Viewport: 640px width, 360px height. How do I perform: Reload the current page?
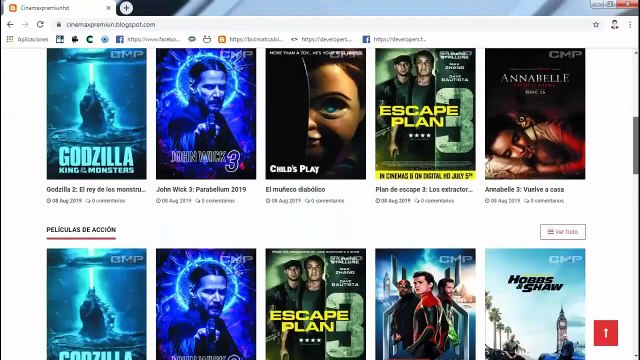coord(40,24)
